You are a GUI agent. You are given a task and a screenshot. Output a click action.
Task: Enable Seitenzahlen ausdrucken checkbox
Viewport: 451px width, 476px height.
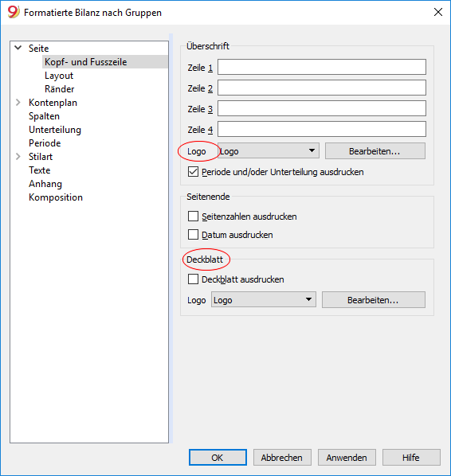[x=193, y=217]
